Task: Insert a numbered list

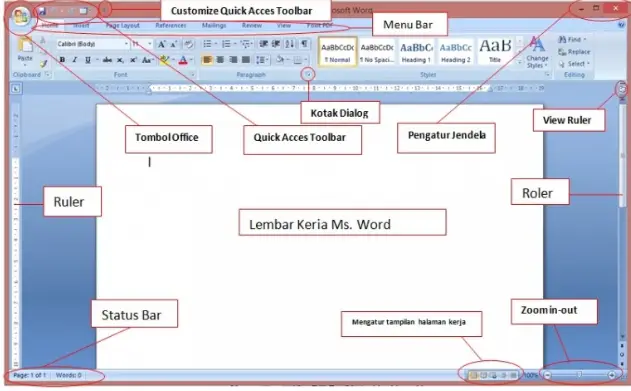Action: click(x=226, y=43)
